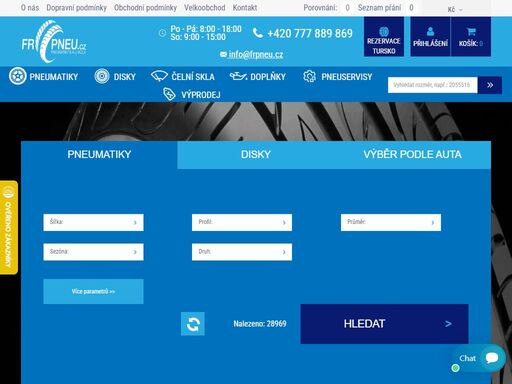Click the price tag icon for Výprodej
This screenshot has width=512, height=384.
pyautogui.click(x=169, y=94)
